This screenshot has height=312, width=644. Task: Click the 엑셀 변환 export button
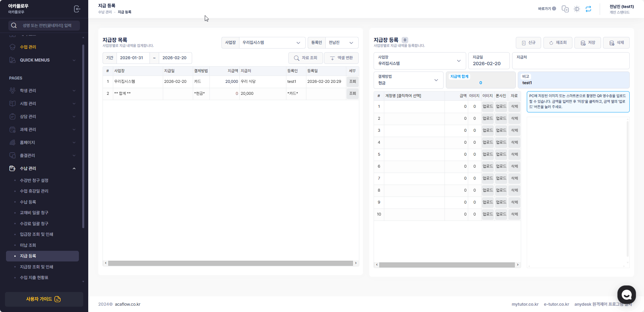(x=341, y=58)
